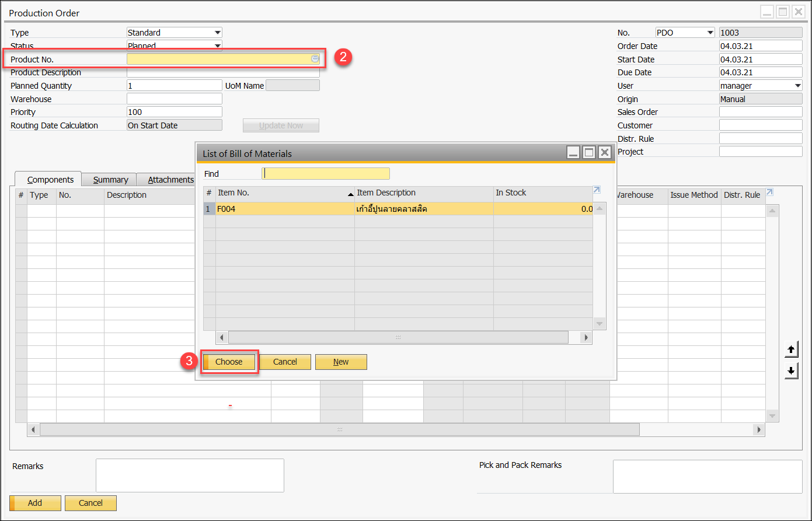812x521 pixels.
Task: Click Cancel in the Production Order window
Action: (x=90, y=503)
